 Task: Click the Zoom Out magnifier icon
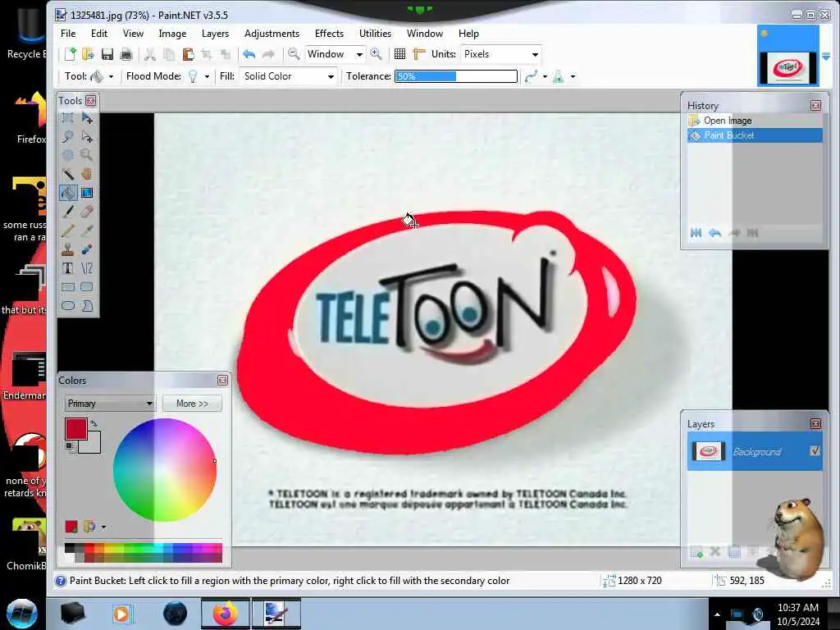(294, 53)
